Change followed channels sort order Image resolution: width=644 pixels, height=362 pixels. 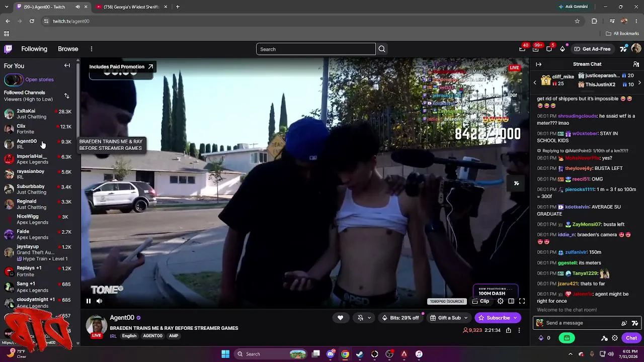(x=66, y=96)
